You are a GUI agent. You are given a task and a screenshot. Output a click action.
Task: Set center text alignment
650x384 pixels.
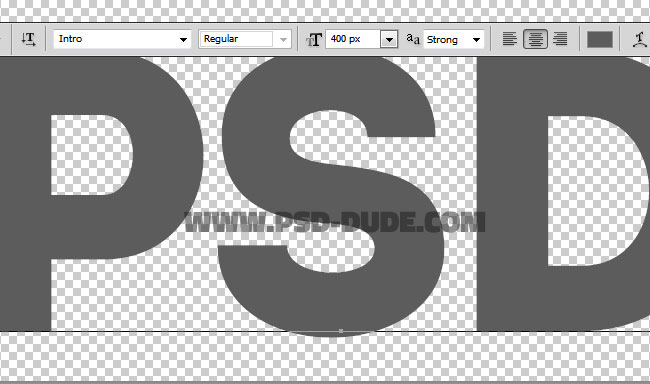coord(535,39)
